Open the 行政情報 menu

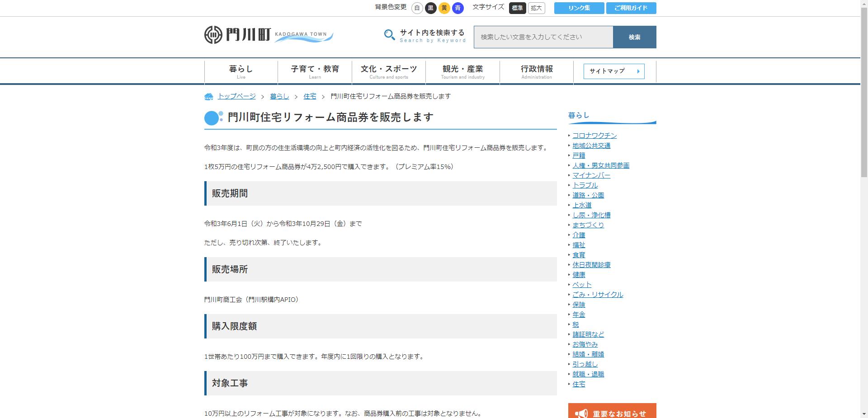536,71
